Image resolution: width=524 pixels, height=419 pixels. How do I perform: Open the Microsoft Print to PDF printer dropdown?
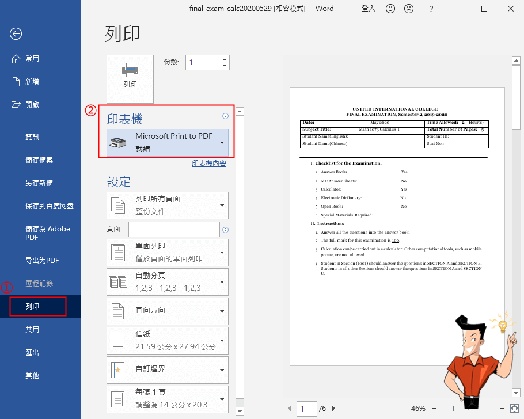tap(168, 143)
